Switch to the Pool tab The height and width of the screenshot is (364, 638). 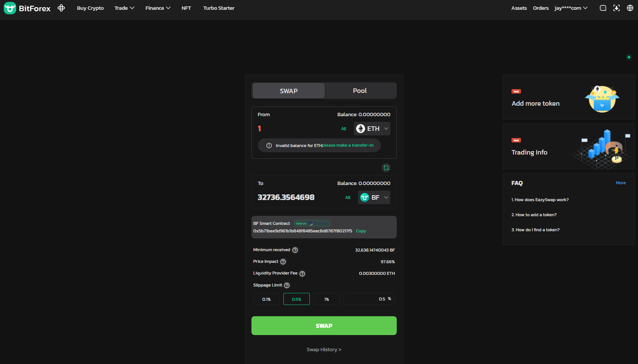[x=360, y=91]
